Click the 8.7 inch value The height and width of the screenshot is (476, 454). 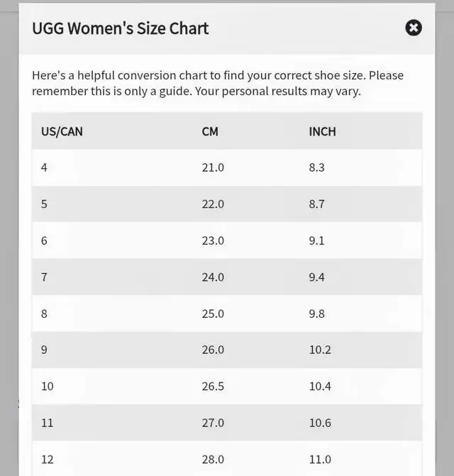[317, 204]
